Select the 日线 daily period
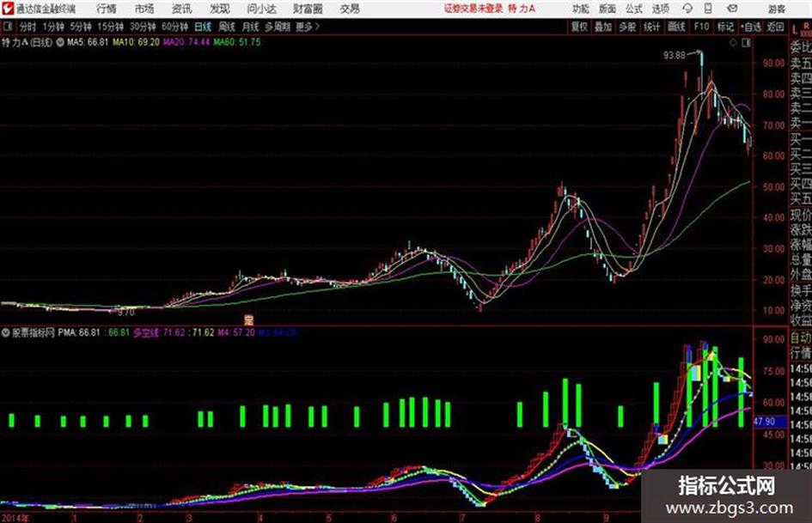 [203, 27]
